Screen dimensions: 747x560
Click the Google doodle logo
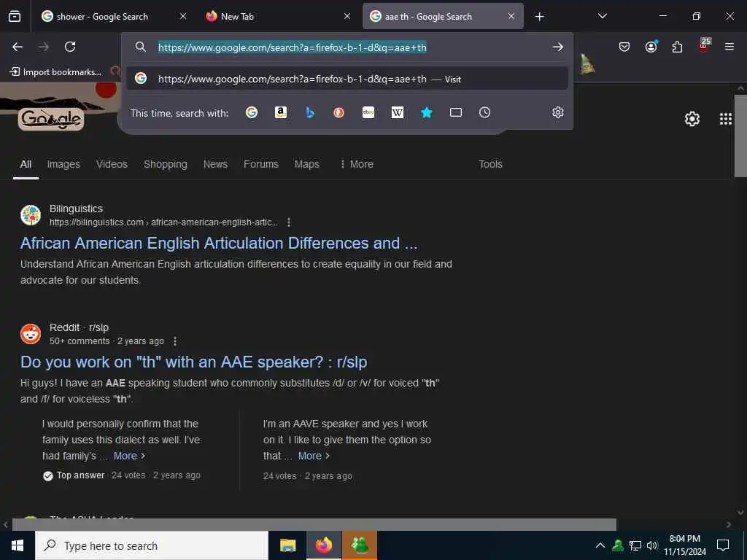point(51,119)
